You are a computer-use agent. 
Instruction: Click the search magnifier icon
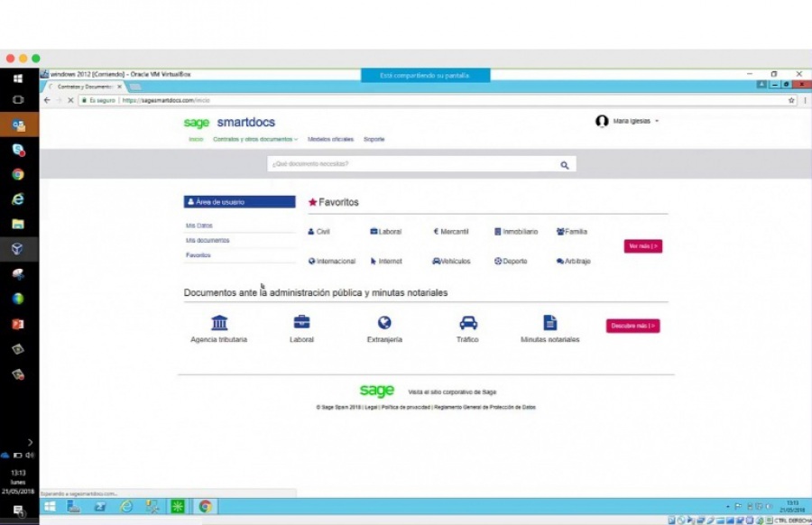(x=564, y=165)
